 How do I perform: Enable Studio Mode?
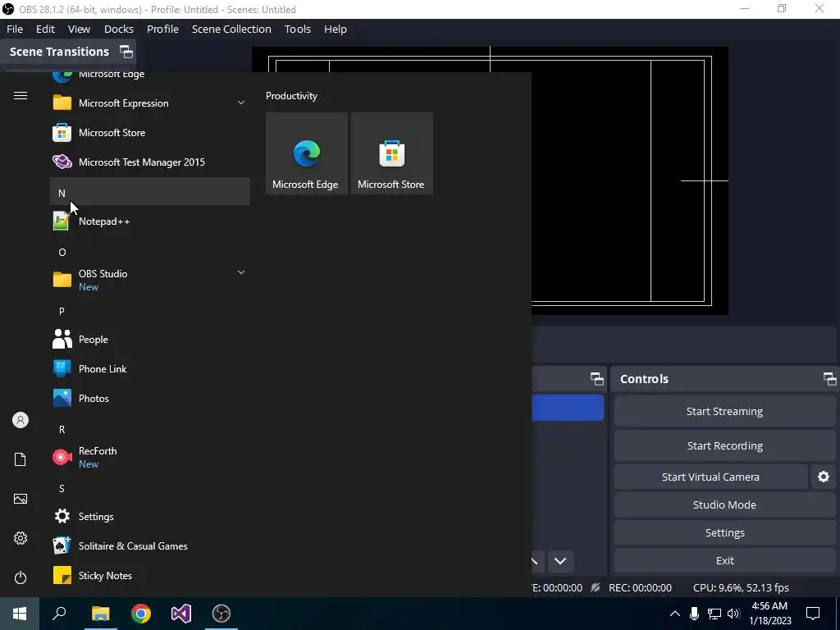(x=724, y=504)
